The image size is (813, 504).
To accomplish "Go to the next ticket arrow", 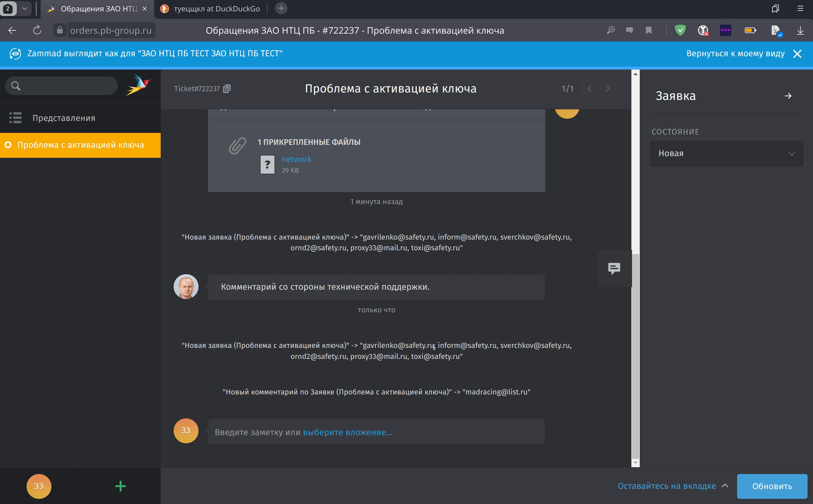I will [x=608, y=88].
